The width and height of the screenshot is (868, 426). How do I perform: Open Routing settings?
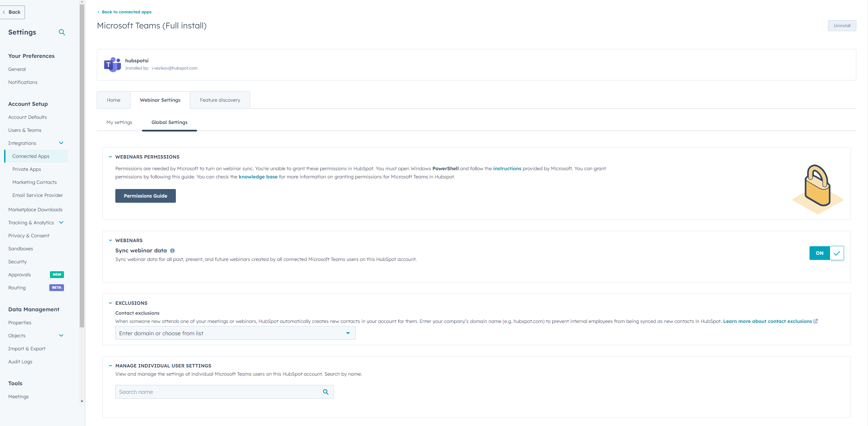pyautogui.click(x=17, y=288)
